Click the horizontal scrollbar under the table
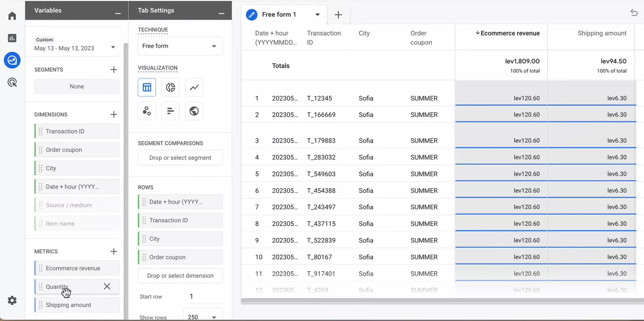Viewport: 644px width, 321px height. pyautogui.click(x=442, y=300)
